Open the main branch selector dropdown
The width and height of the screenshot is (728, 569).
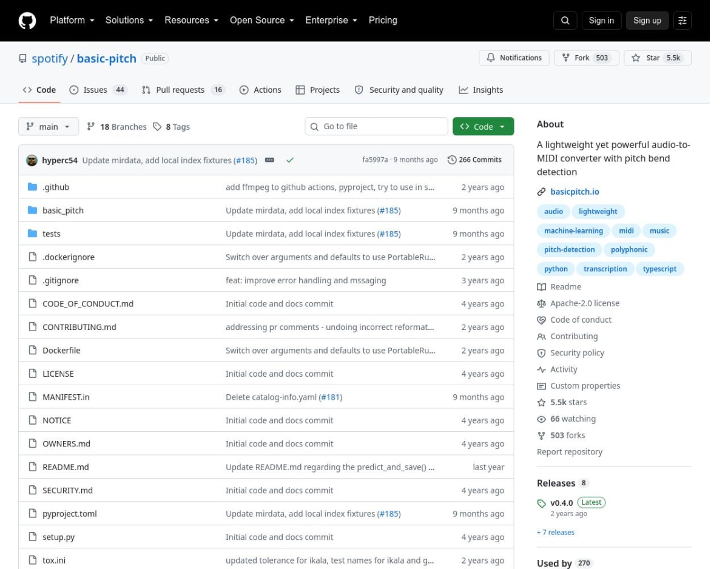49,126
